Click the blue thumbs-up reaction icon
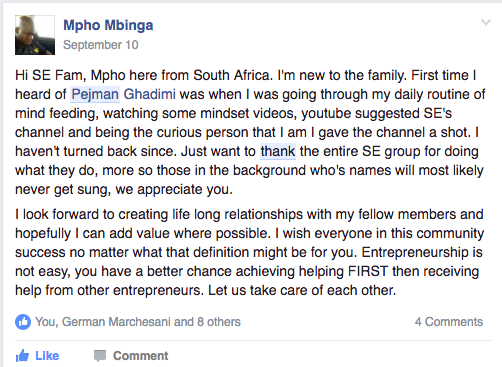Screen dimensions: 502x367 (x=23, y=322)
